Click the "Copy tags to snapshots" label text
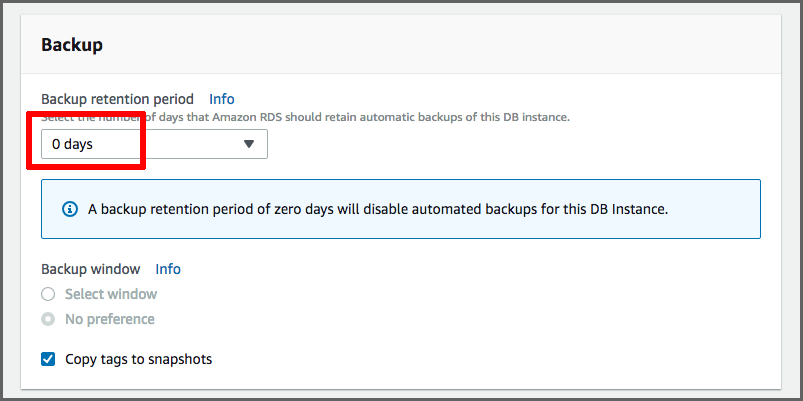Screen dimensions: 803x401 coord(138,358)
